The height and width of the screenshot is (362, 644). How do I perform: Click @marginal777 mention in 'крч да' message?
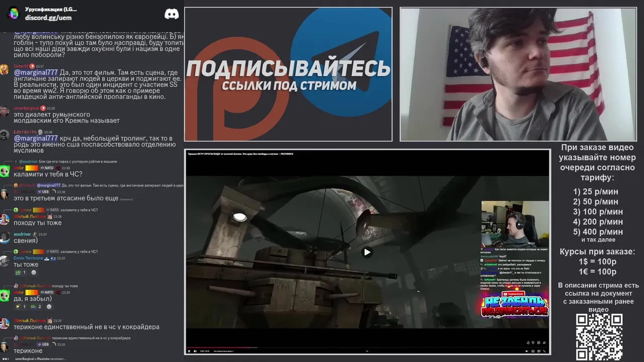36,138
